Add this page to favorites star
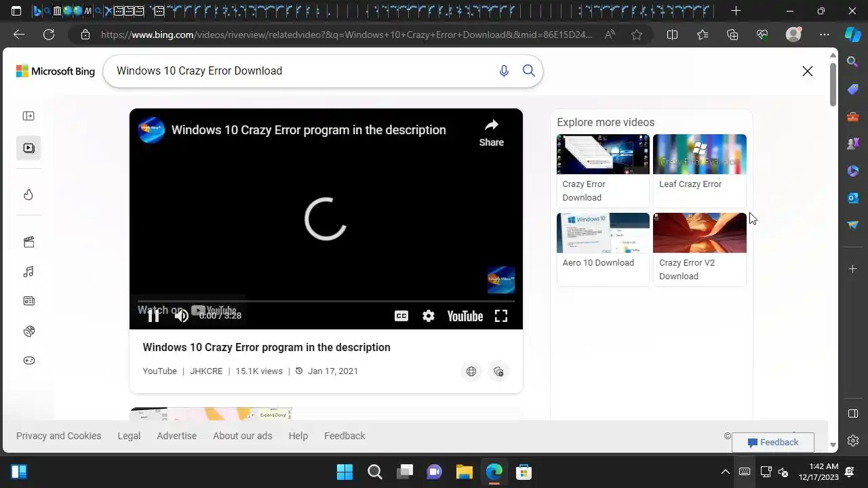 pos(637,35)
